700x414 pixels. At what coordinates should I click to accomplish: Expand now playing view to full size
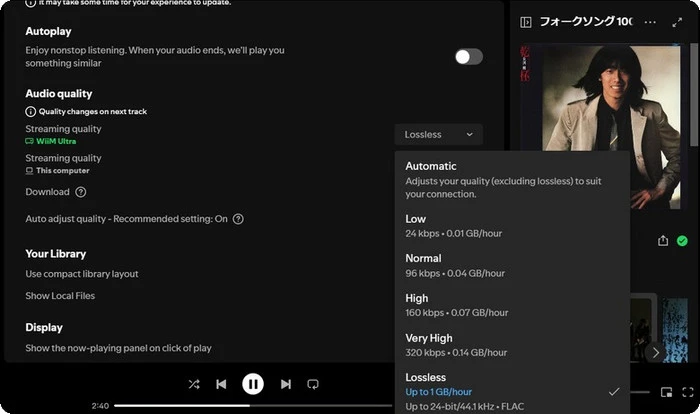677,22
